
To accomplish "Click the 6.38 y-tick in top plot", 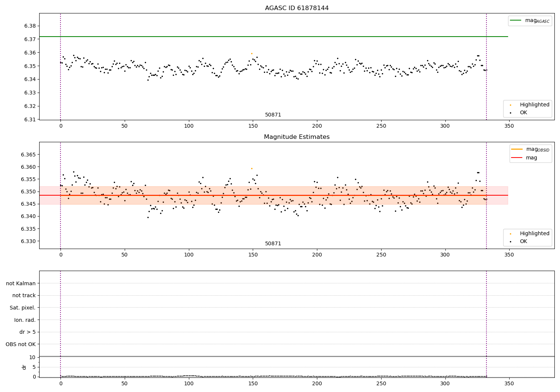I will click(30, 26).
